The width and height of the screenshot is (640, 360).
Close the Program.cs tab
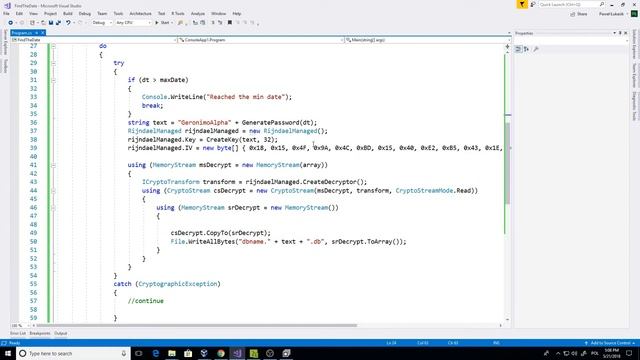coord(42,33)
